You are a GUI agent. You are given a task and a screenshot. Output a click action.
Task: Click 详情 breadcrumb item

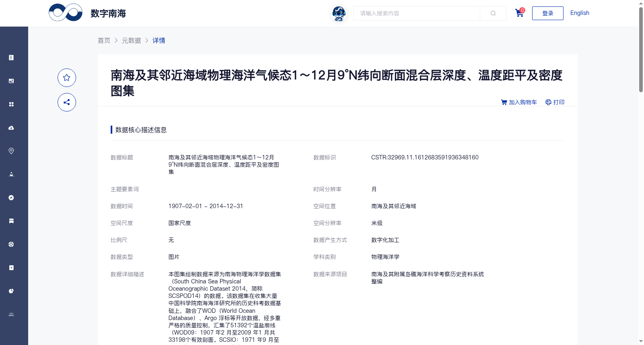[159, 40]
